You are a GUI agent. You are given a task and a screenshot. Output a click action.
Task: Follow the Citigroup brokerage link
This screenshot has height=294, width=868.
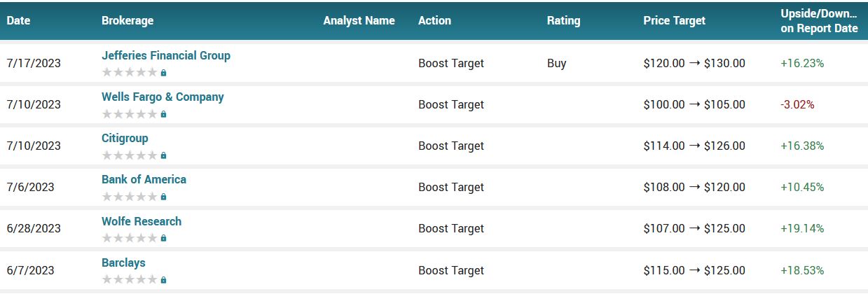pos(125,138)
